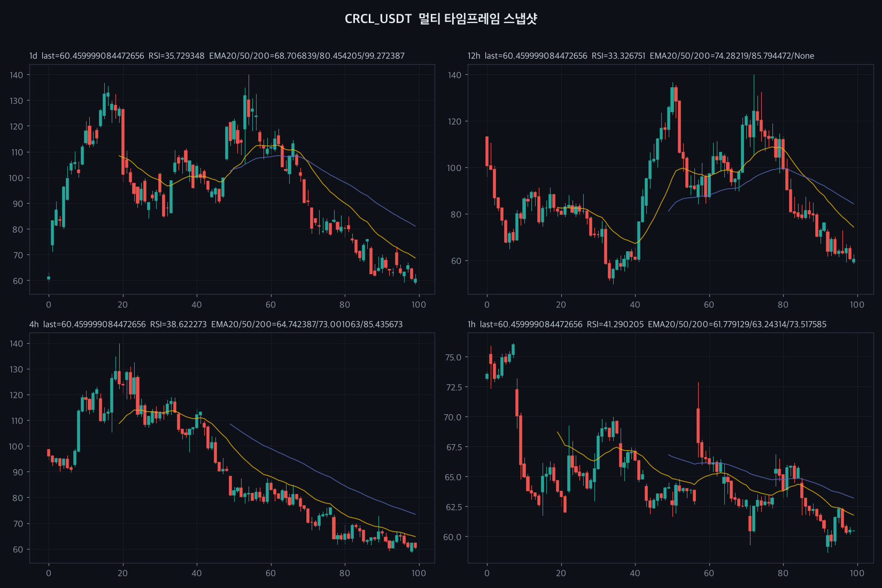Screen dimensions: 882x588
Task: Click x-axis tick 40 under the 1d chart
Action: pyautogui.click(x=197, y=304)
